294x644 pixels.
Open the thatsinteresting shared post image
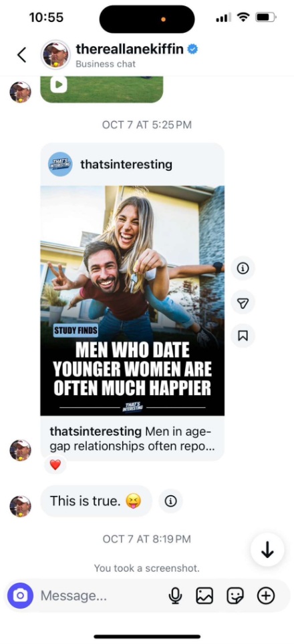click(x=132, y=300)
